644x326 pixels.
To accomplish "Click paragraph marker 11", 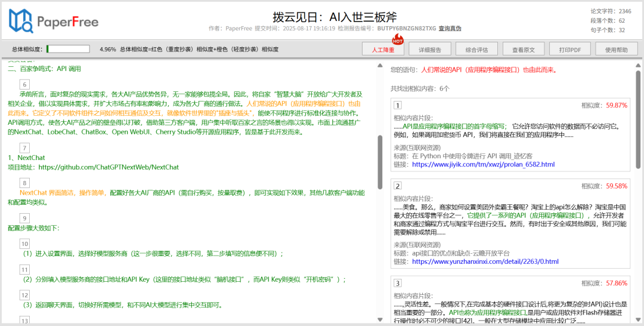I will coord(24,269).
